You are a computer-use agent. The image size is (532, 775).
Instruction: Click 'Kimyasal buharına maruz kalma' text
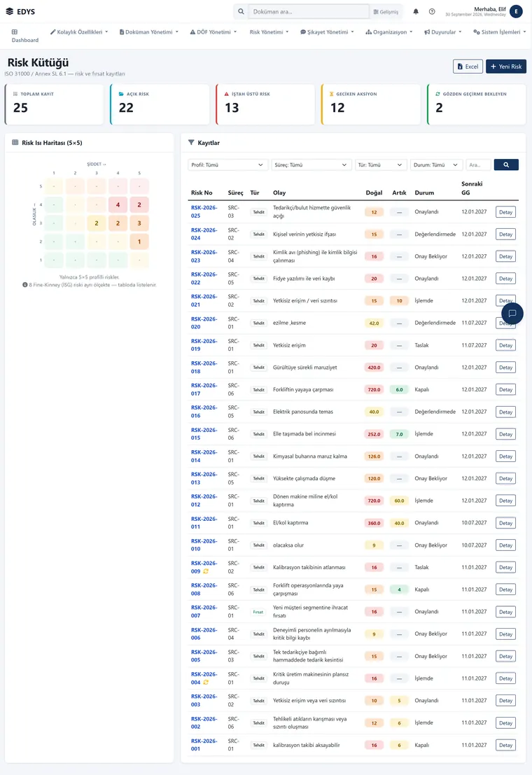310,456
